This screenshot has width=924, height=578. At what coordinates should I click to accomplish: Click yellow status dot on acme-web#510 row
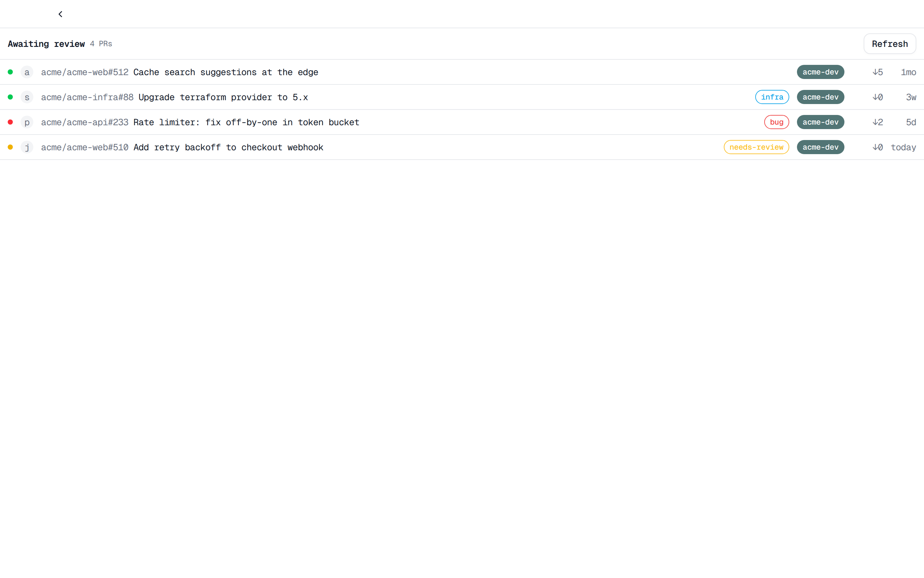(x=10, y=147)
